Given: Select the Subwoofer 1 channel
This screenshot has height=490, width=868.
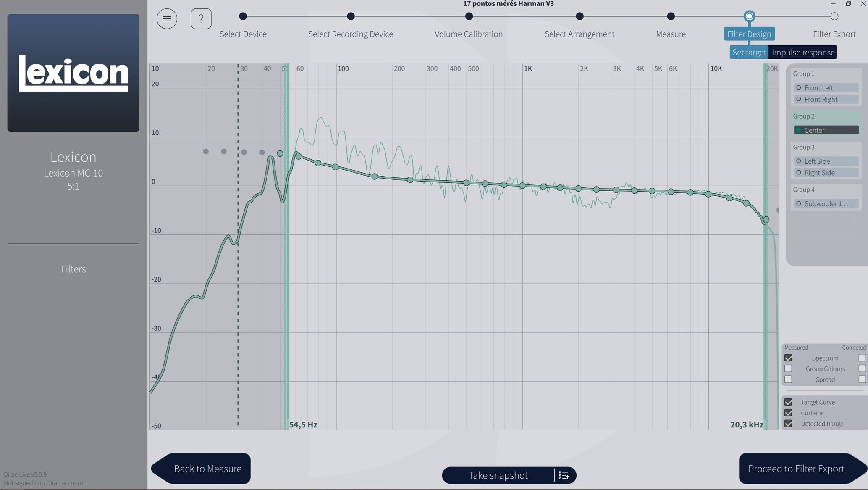Looking at the screenshot, I should [x=826, y=204].
